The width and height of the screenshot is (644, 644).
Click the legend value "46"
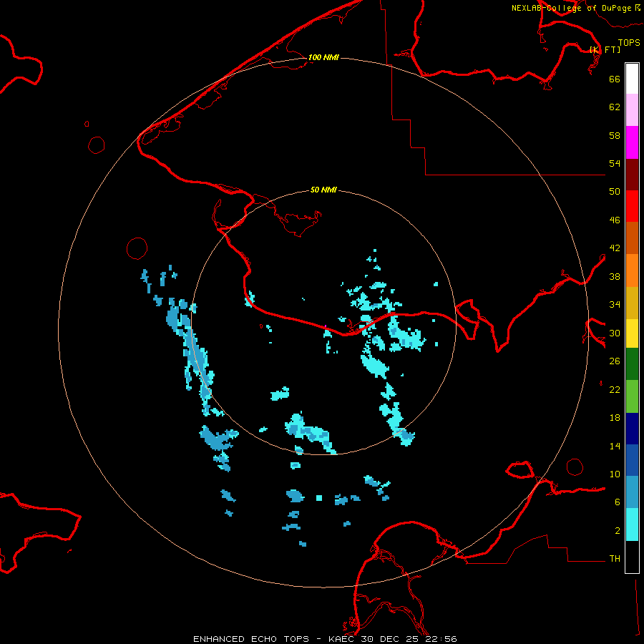[615, 220]
